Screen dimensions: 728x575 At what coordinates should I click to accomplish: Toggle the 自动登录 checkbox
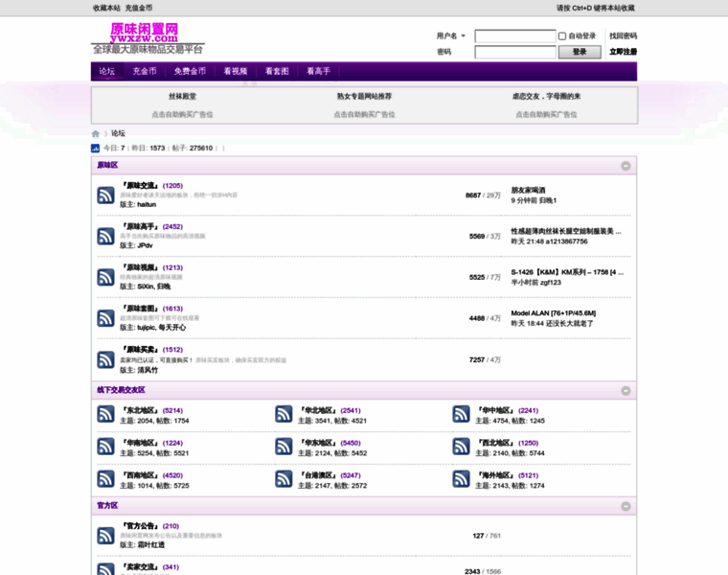[562, 36]
